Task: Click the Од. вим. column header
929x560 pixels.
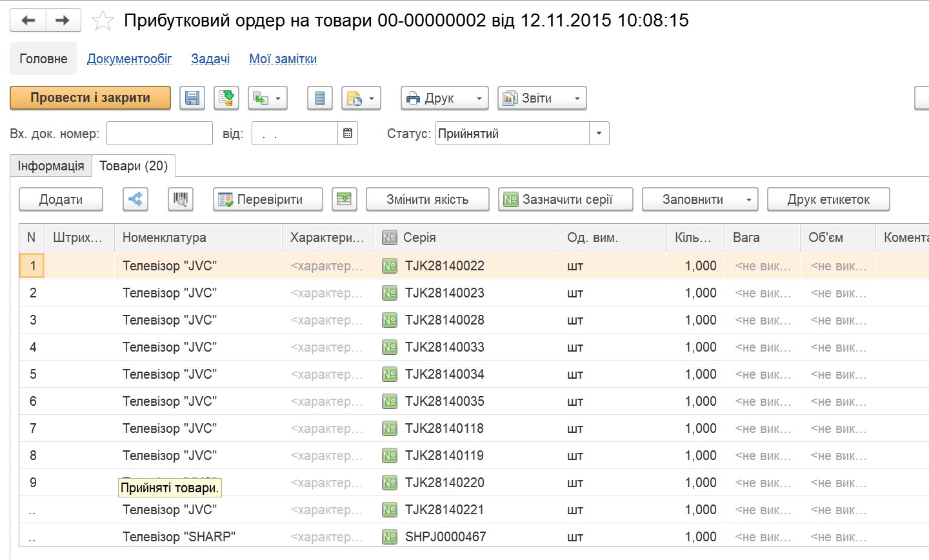Action: click(612, 237)
